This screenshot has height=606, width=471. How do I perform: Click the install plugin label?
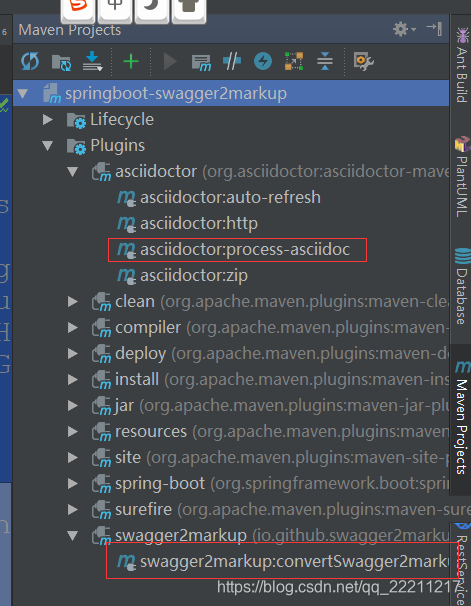(137, 380)
